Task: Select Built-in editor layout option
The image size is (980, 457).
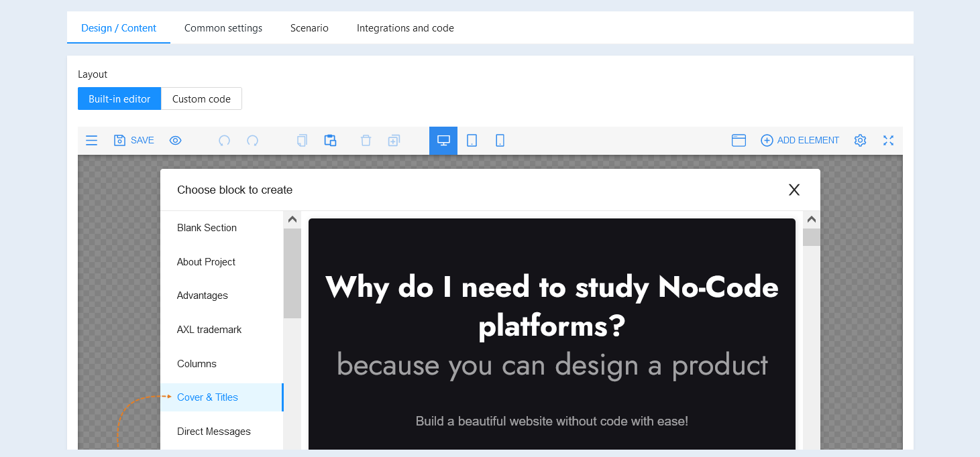Action: [119, 99]
